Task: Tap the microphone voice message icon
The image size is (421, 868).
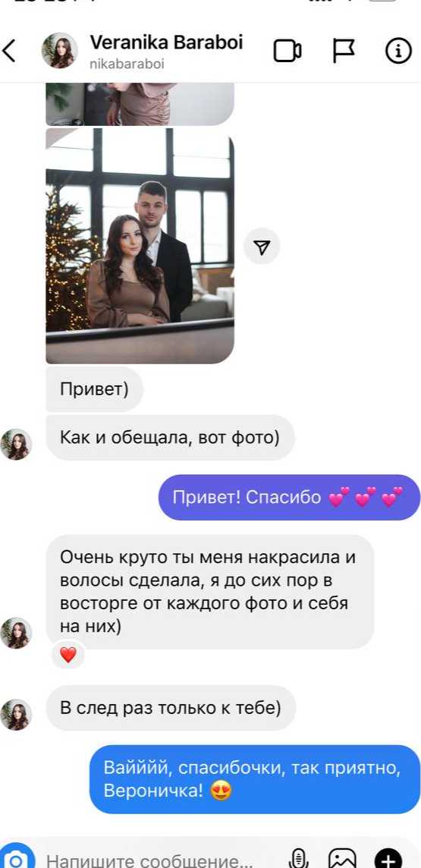Action: tap(297, 859)
